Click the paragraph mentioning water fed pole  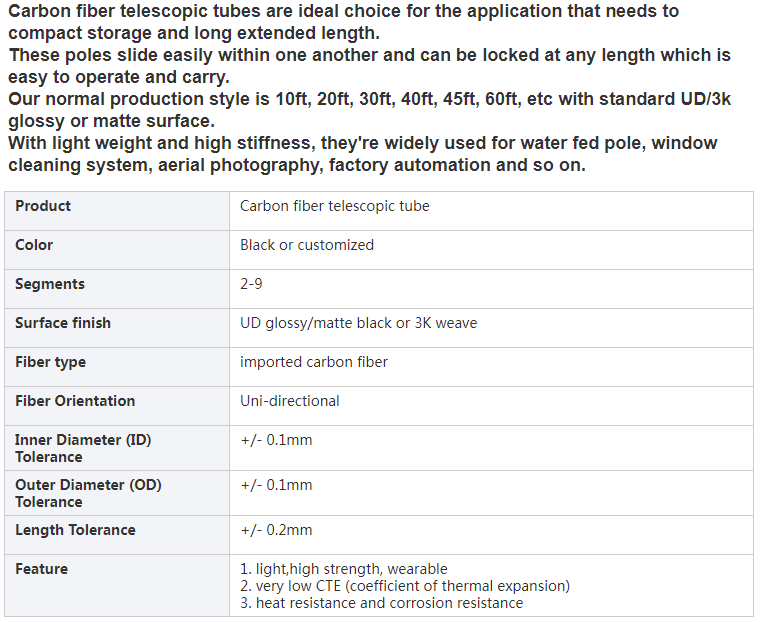pos(362,154)
